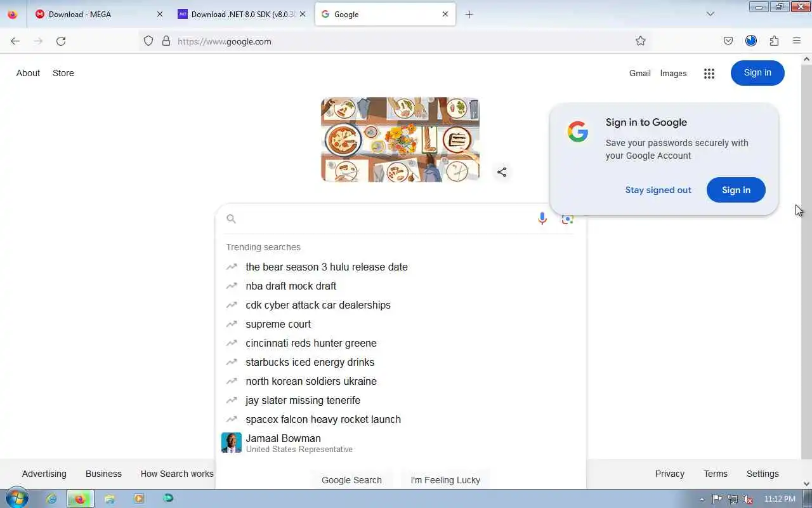Open the Terms footer link
This screenshot has height=508, width=812.
tap(716, 474)
